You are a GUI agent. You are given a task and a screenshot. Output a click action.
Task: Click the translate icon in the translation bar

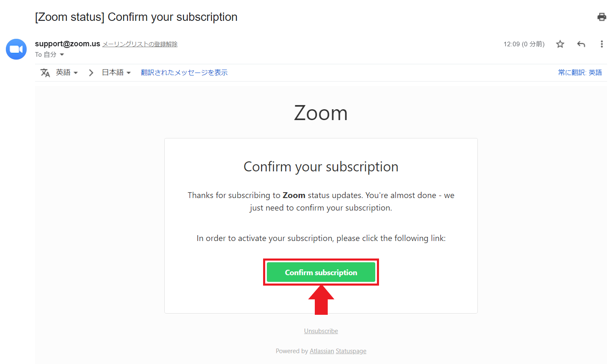click(x=45, y=73)
